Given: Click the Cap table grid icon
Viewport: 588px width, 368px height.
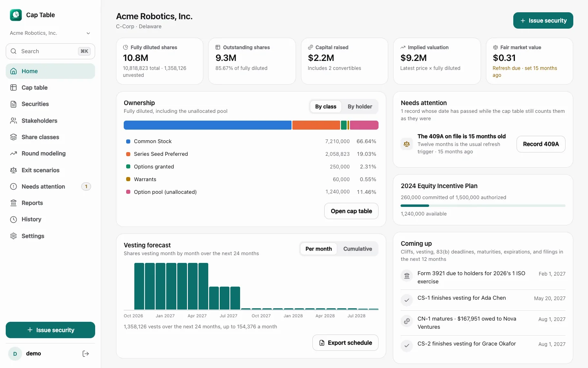Looking at the screenshot, I should click(13, 88).
